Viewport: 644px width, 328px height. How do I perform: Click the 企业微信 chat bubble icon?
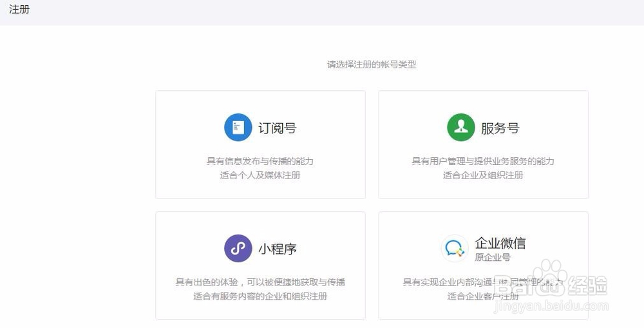point(455,248)
